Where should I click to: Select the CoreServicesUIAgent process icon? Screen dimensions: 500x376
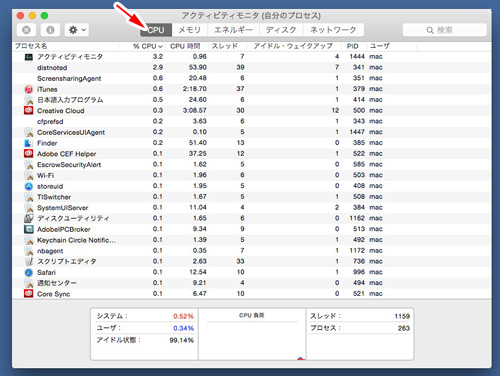(29, 132)
